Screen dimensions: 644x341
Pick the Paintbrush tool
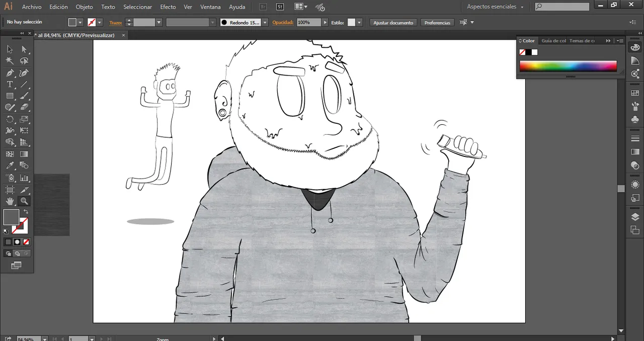(x=24, y=96)
